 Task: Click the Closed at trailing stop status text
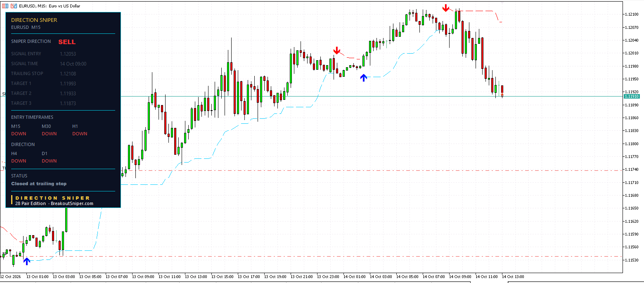[39, 184]
